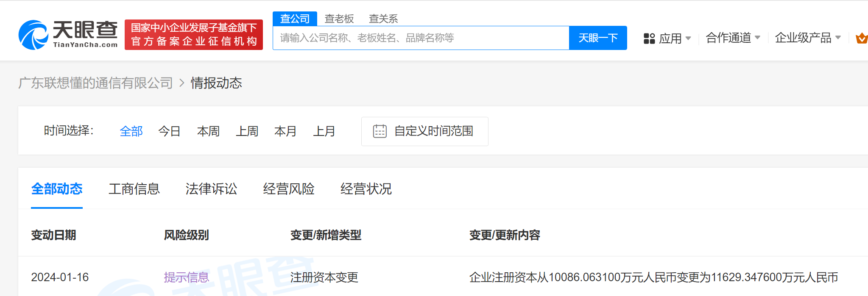
Task: Select 全部 time filter
Action: coord(131,131)
